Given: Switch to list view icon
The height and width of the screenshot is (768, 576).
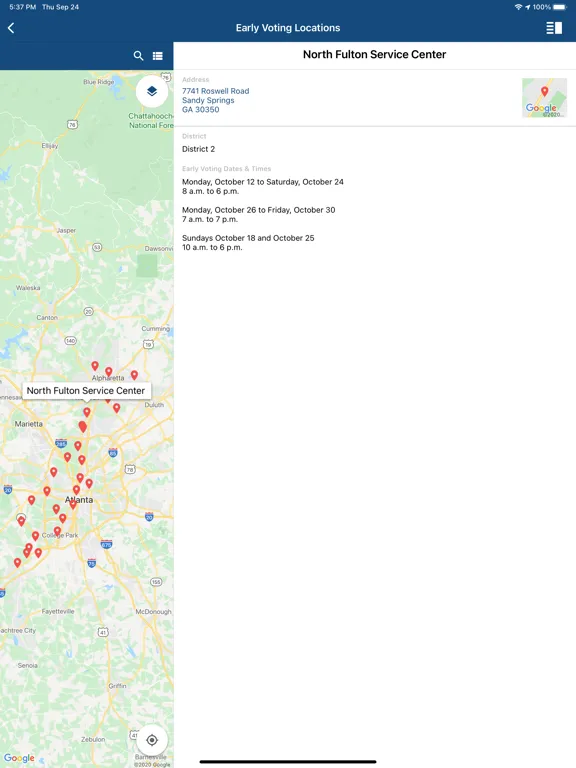Looking at the screenshot, I should click(158, 56).
